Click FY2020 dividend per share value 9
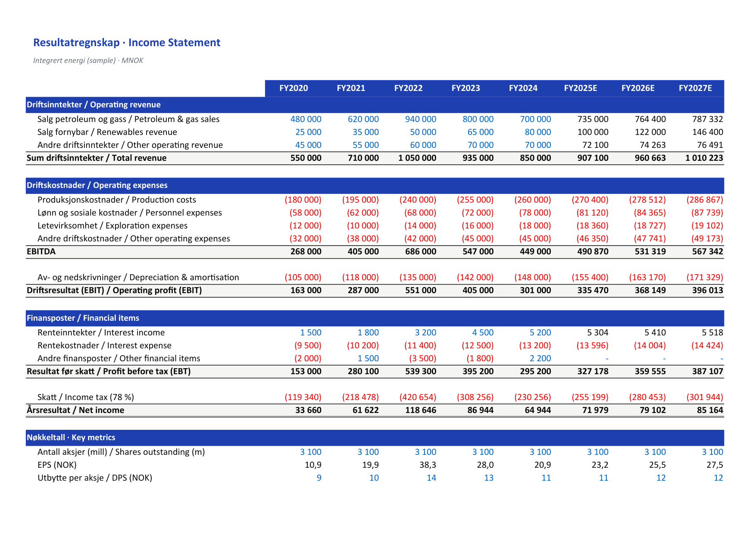The width and height of the screenshot is (756, 535). (x=319, y=478)
